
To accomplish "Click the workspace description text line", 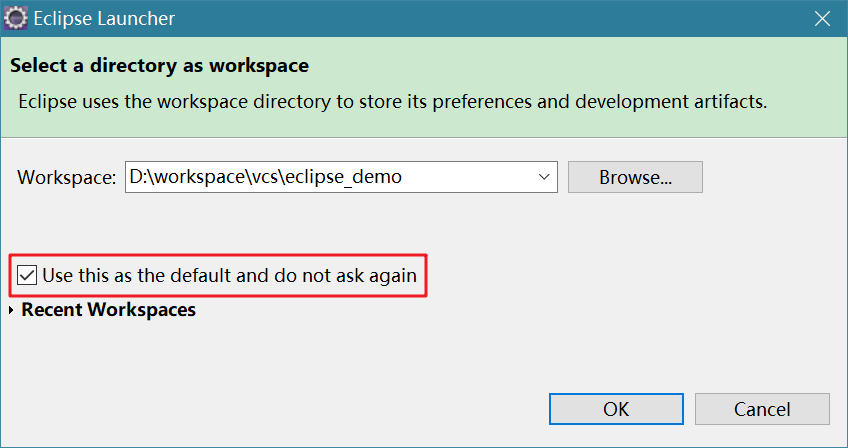I will click(x=394, y=101).
